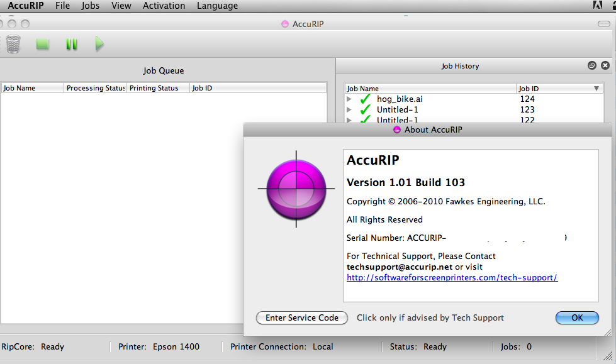The width and height of the screenshot is (616, 364).
Task: Click the Status: Ready entry in status bar
Action: [x=418, y=347]
